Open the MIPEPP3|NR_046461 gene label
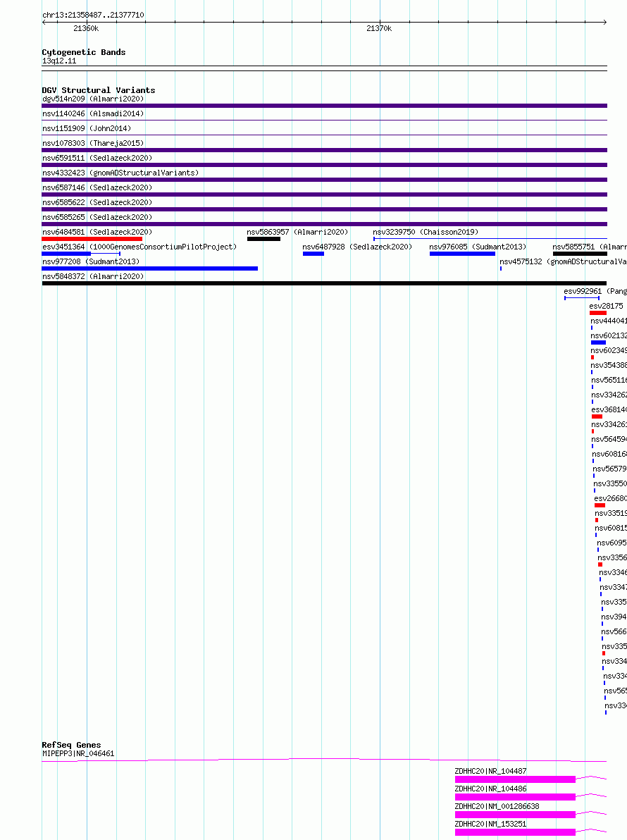Screen dimensions: 627x840 (78, 754)
